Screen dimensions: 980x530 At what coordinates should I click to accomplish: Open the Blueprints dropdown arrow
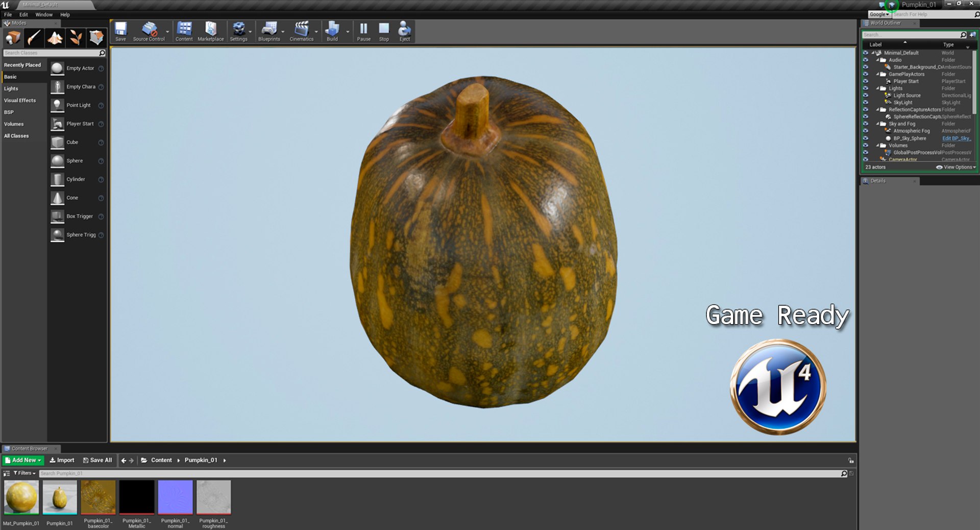pos(283,32)
